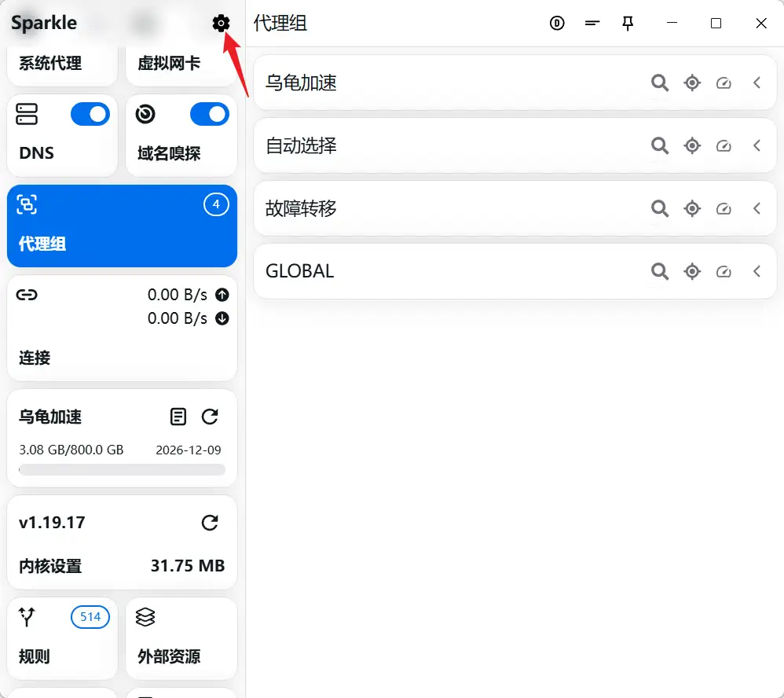Run a speed test on the 故障转移 group
Screen dimensions: 784x698
pyautogui.click(x=724, y=208)
